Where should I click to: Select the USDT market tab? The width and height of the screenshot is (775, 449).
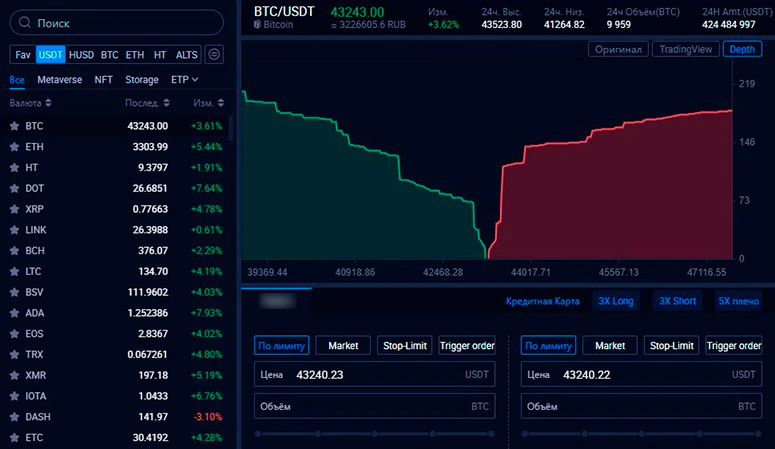[50, 54]
